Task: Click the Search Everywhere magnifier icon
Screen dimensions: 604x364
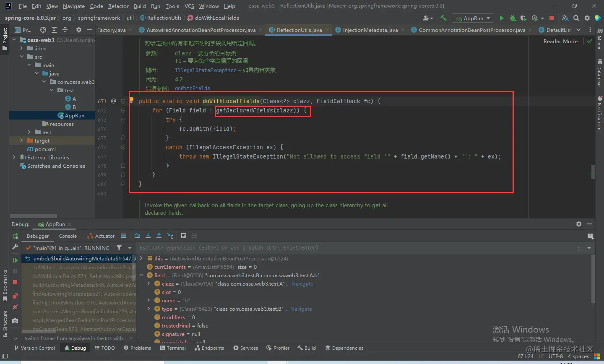Action: point(576,18)
